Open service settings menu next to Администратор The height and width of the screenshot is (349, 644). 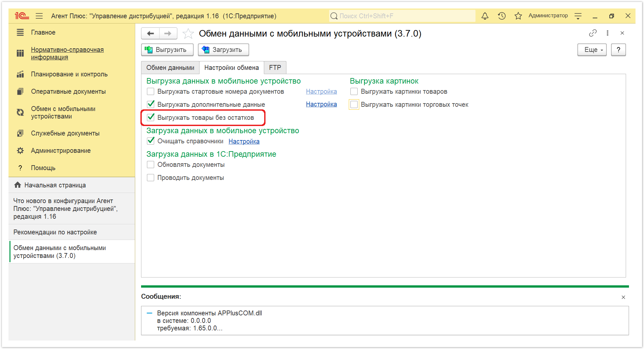click(x=578, y=16)
